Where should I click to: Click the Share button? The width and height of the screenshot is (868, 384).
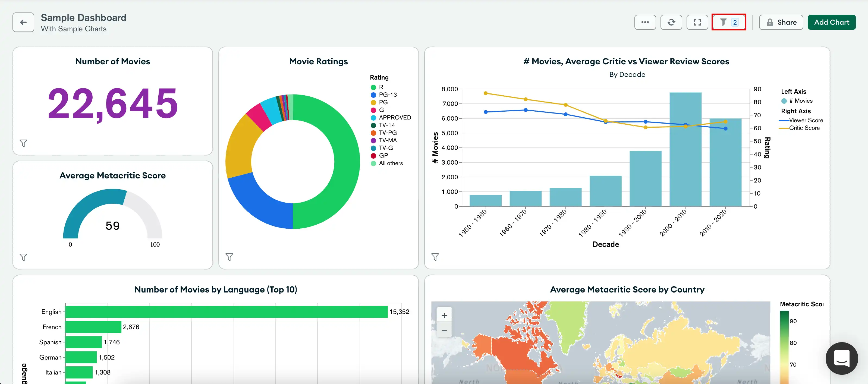pos(781,22)
